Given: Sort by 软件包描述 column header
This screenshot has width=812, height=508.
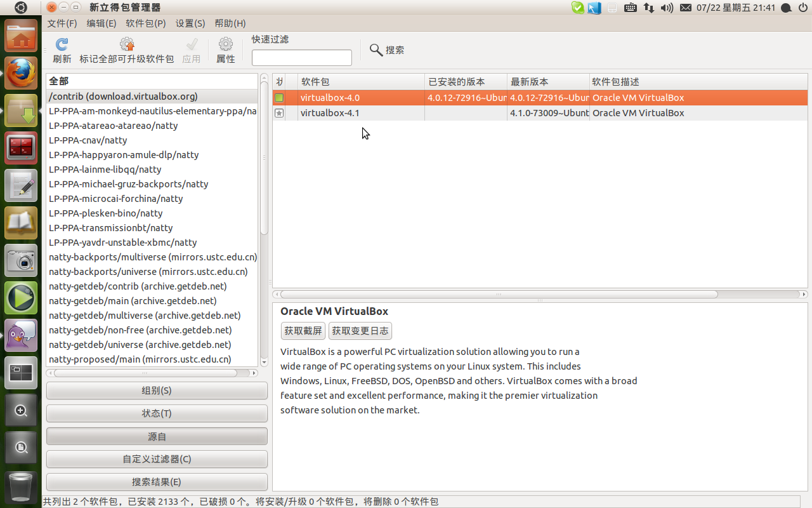Looking at the screenshot, I should point(699,82).
